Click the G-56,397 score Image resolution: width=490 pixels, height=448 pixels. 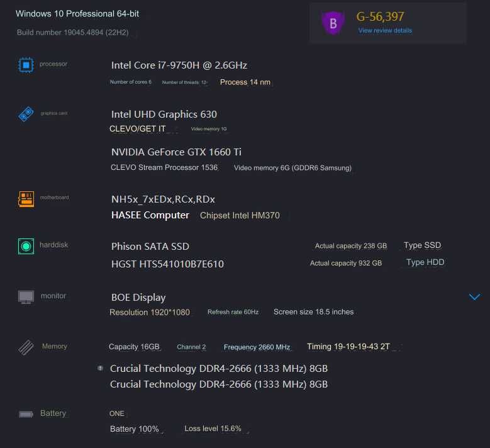(x=380, y=16)
